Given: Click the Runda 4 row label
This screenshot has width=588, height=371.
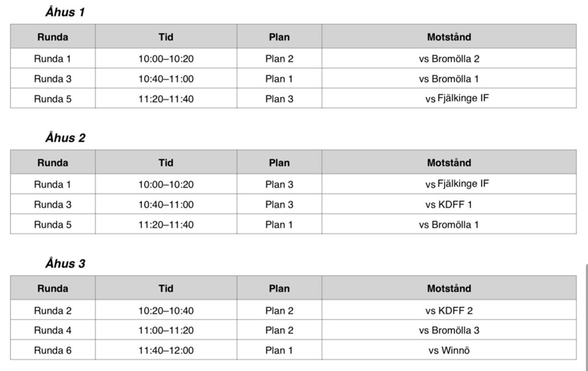Looking at the screenshot, I should point(53,331).
